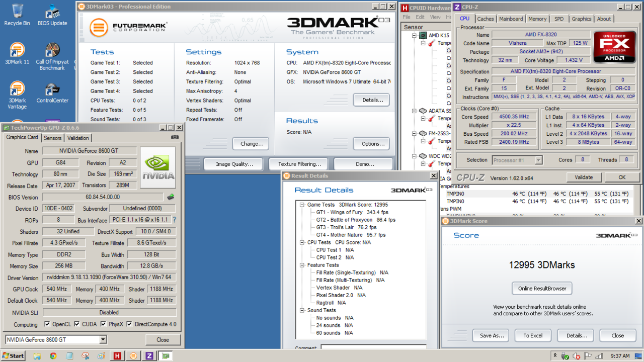Viewport: 644px width, 362px height.
Task: Click the Safely Remove Hardware tray icon
Action: pos(566,356)
